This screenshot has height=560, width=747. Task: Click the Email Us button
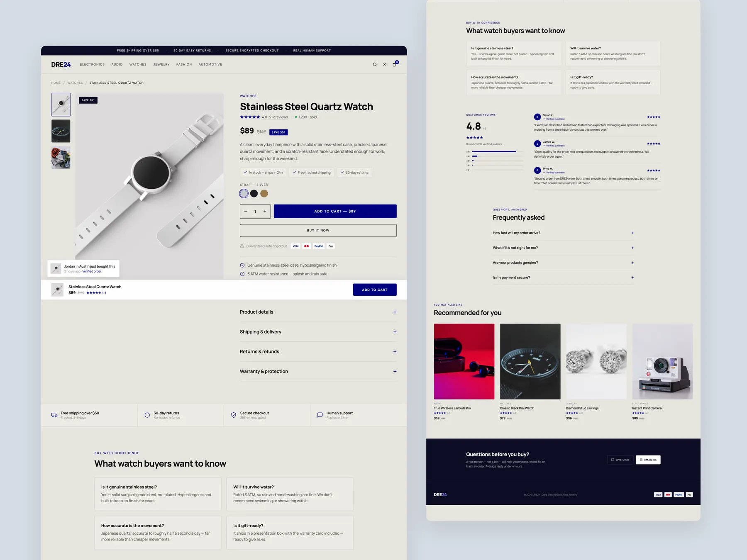point(648,460)
